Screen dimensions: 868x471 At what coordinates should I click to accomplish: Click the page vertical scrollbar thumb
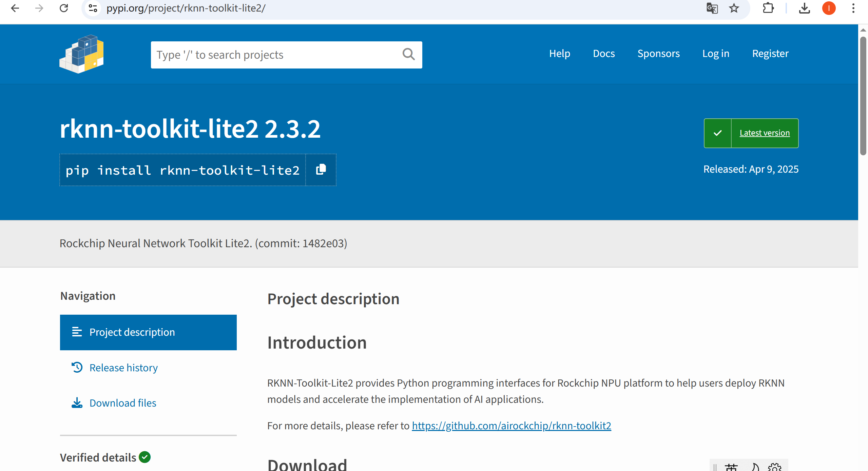click(x=863, y=96)
